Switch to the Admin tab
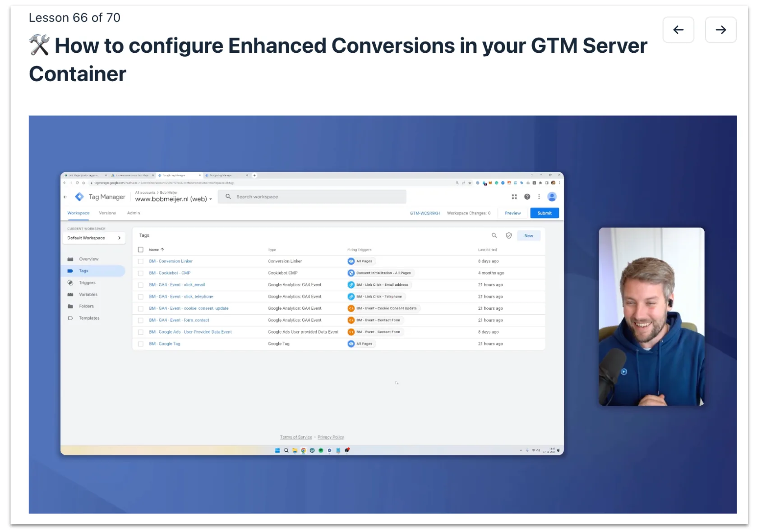The width and height of the screenshot is (757, 532). tap(134, 213)
